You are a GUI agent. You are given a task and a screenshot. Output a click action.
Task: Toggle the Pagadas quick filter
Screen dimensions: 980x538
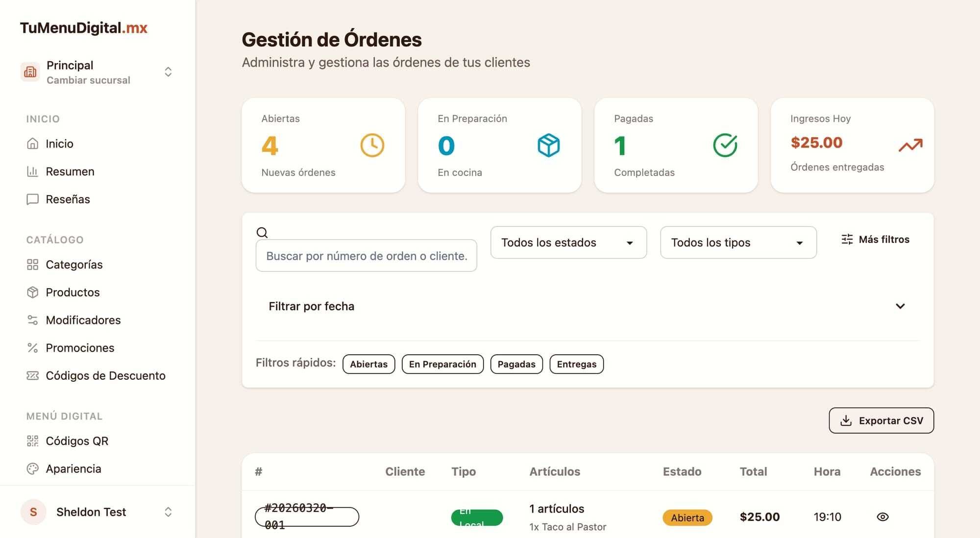516,364
